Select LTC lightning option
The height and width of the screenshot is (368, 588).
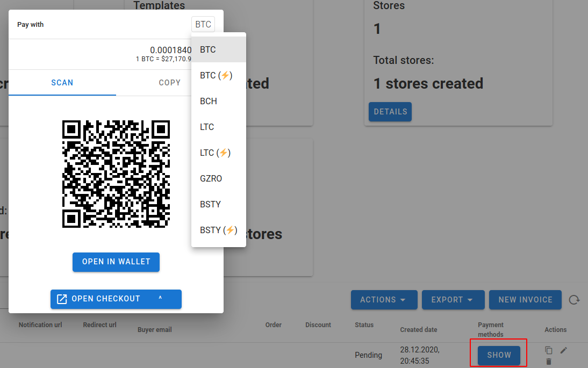[219, 153]
